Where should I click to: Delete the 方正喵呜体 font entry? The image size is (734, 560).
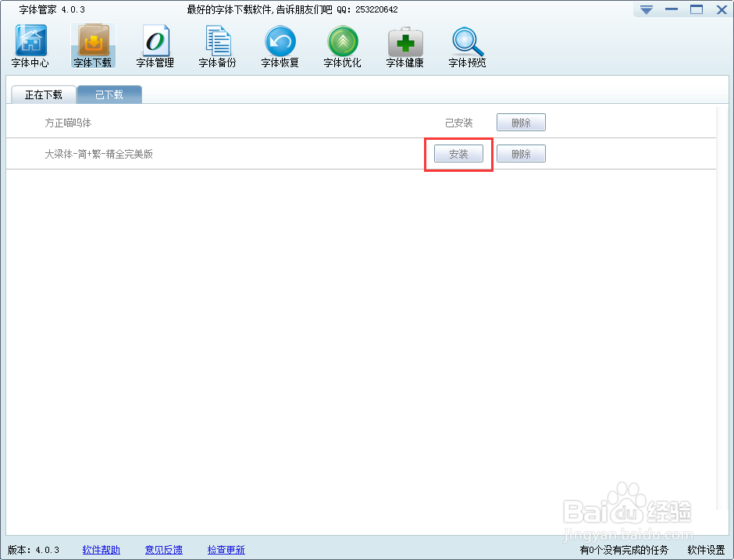click(521, 123)
